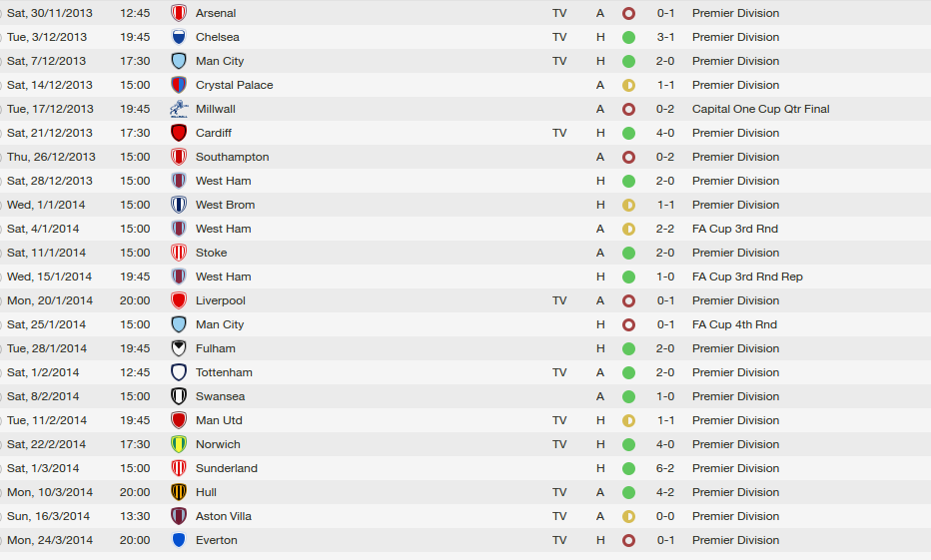Click the yellow draw indicator for Man Utd match
The width and height of the screenshot is (931, 560).
(628, 420)
